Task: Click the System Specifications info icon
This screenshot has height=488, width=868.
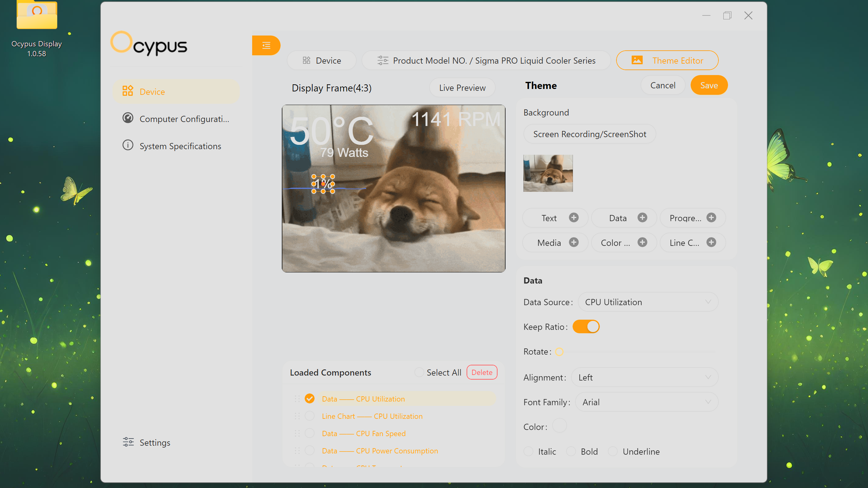Action: pyautogui.click(x=128, y=145)
